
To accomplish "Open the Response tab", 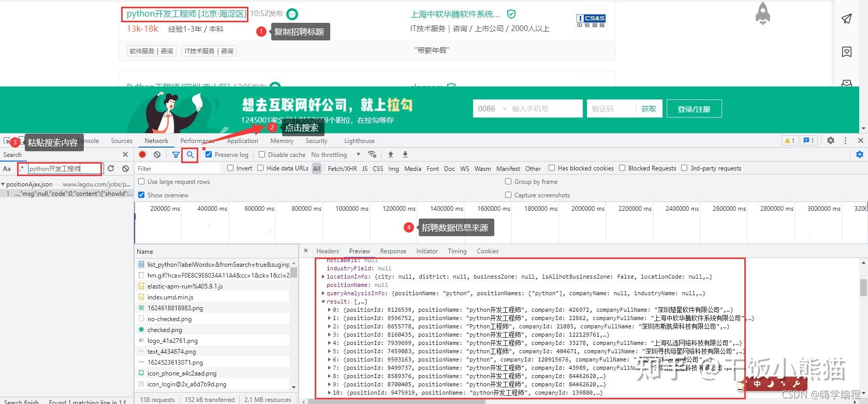I will coord(393,251).
